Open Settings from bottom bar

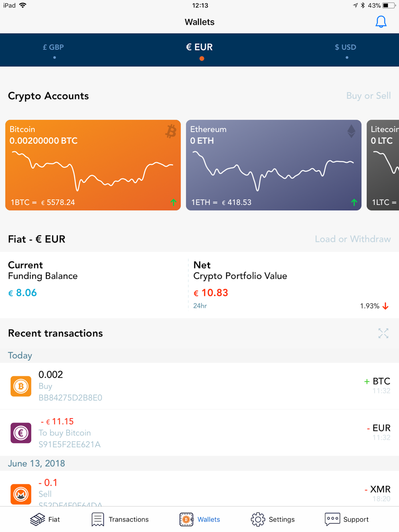[273, 519]
